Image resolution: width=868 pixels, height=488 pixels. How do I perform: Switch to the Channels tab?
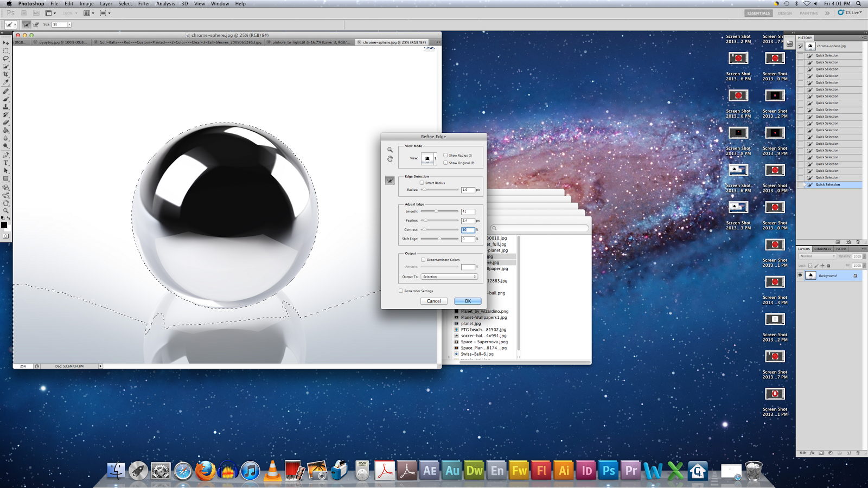[x=822, y=249]
